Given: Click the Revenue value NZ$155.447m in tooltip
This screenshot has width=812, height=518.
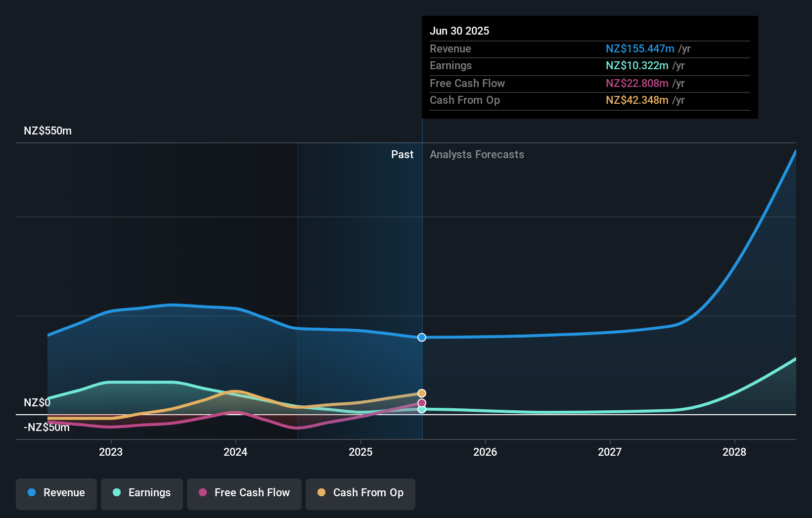Looking at the screenshot, I should 640,48.
